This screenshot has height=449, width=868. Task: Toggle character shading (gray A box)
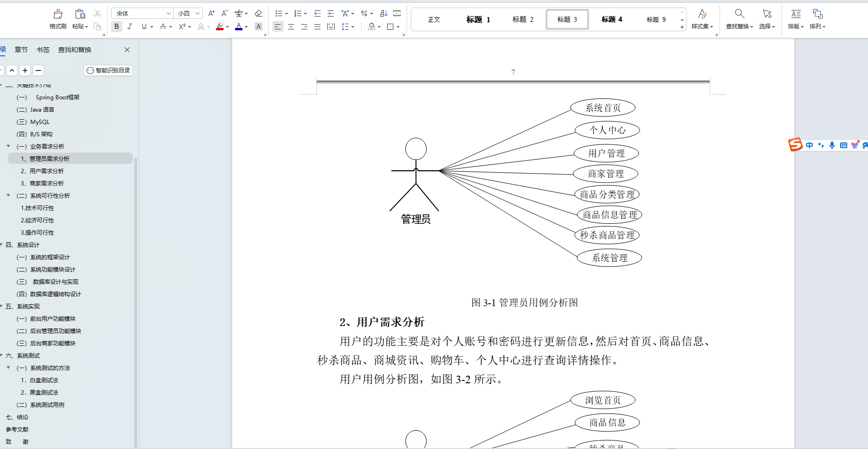(x=258, y=26)
